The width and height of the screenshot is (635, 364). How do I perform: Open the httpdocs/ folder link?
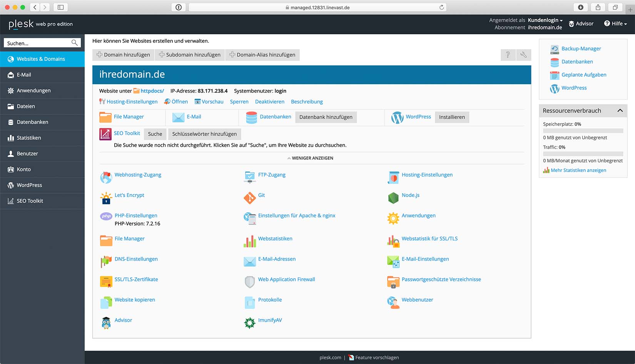pyautogui.click(x=152, y=91)
